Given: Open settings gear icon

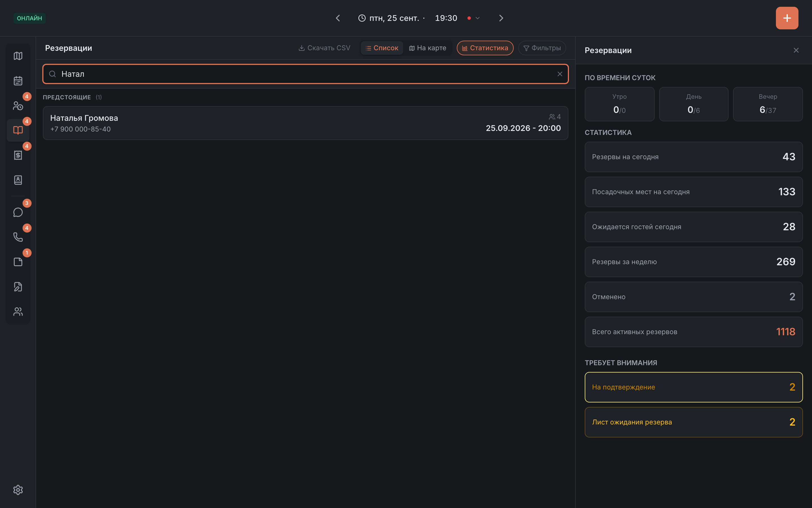Looking at the screenshot, I should tap(18, 490).
